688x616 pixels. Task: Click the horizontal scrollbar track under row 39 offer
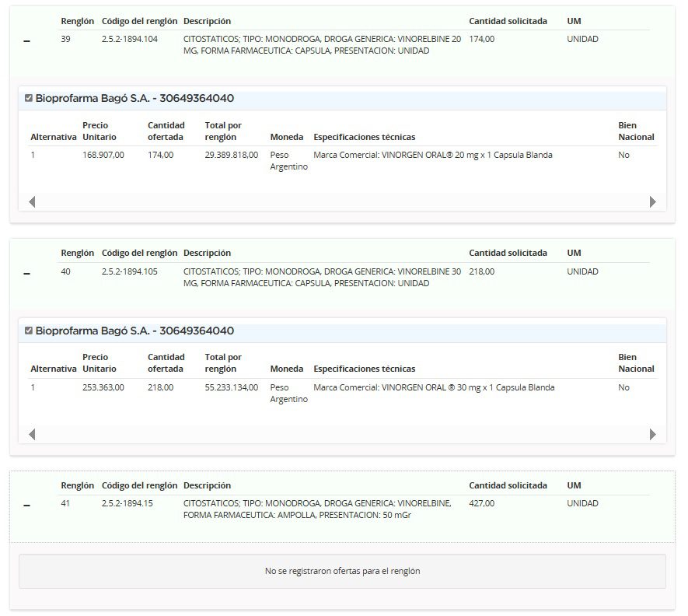(342, 202)
